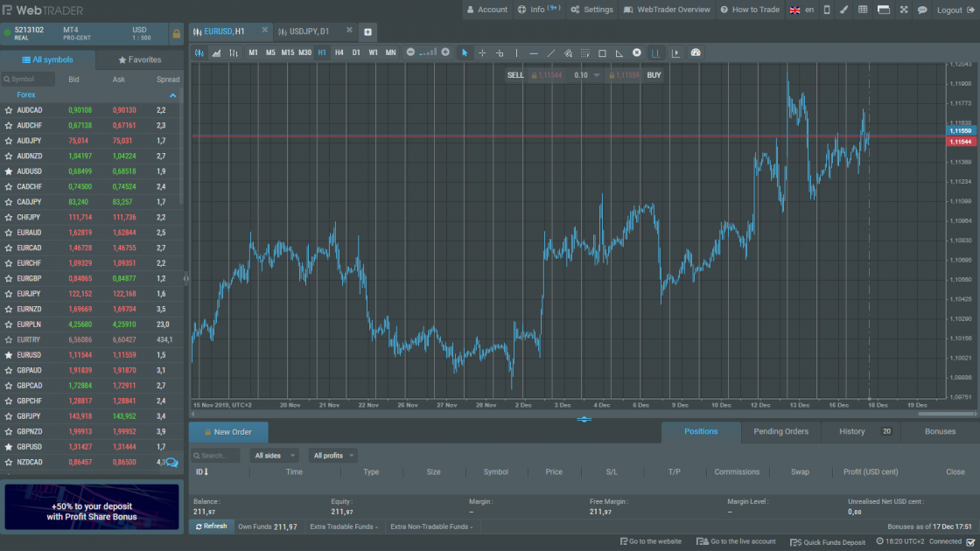Image resolution: width=980 pixels, height=551 pixels.
Task: Open Pending Orders tab
Action: pyautogui.click(x=780, y=431)
